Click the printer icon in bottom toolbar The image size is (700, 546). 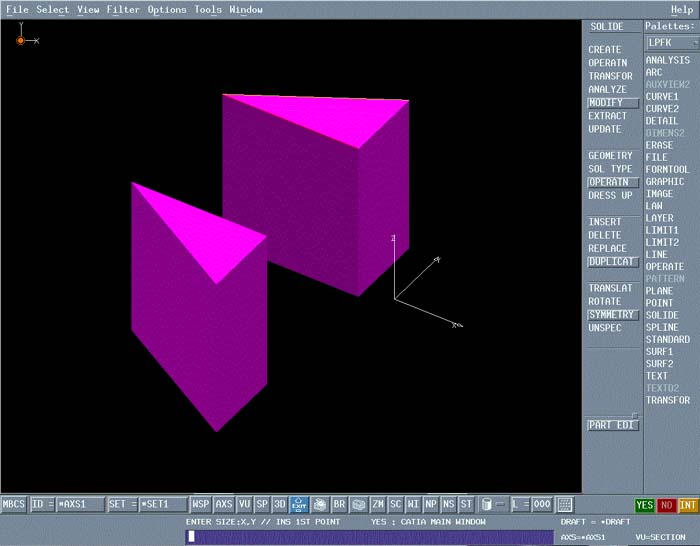[x=320, y=505]
